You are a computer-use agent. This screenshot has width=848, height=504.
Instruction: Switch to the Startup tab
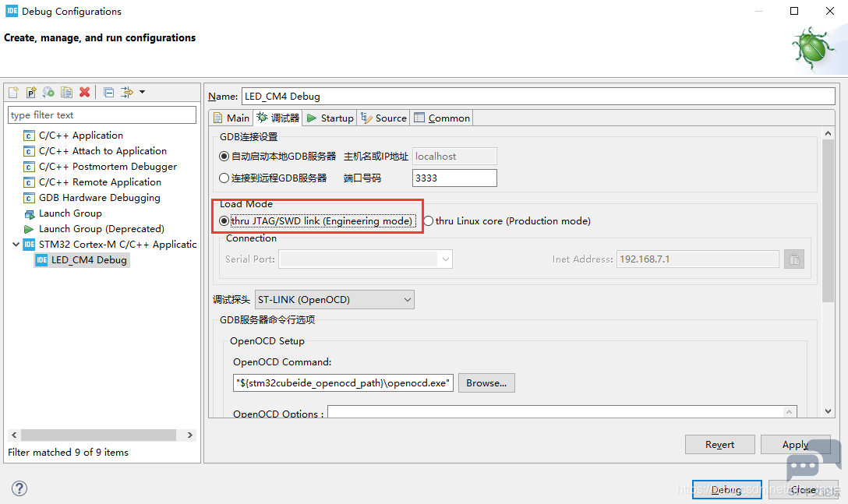point(330,118)
